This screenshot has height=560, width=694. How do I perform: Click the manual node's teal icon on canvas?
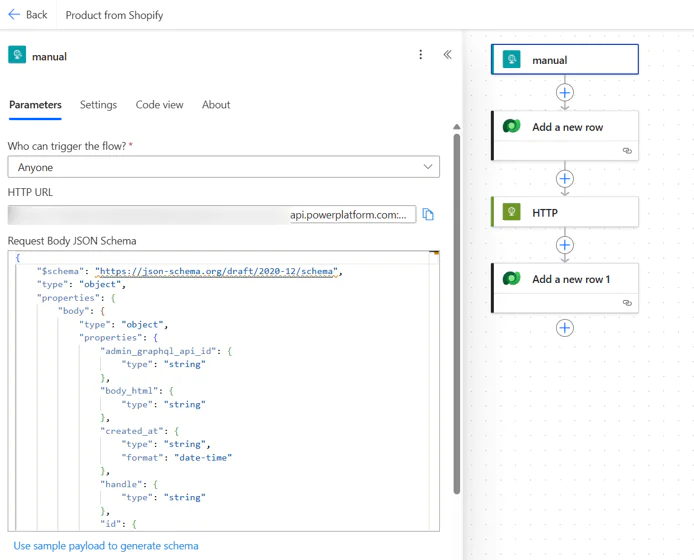click(511, 59)
